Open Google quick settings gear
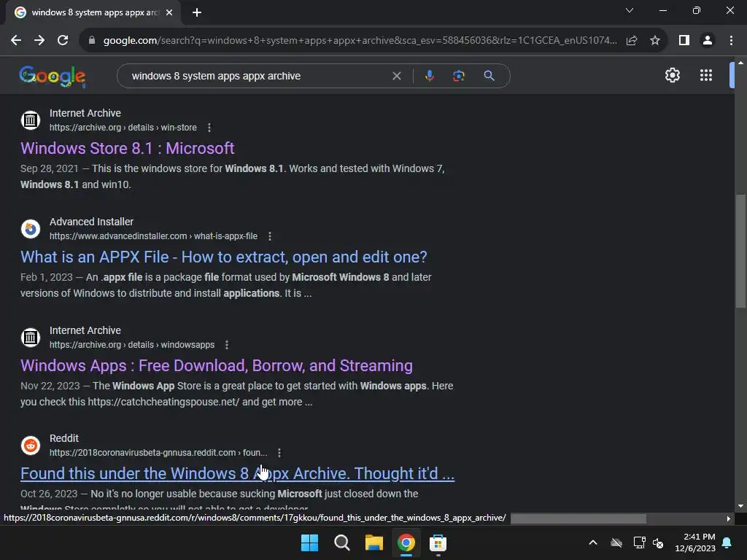747x560 pixels. [672, 75]
